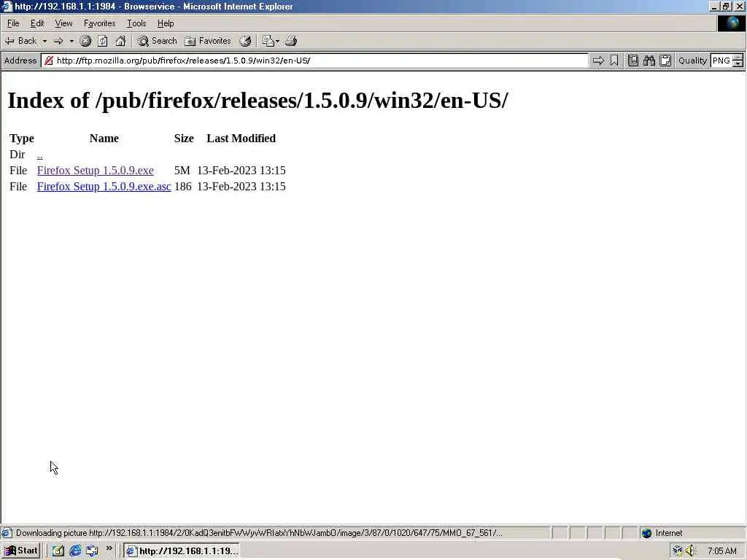Go to the Home page icon
This screenshot has height=560, width=747.
[x=120, y=41]
